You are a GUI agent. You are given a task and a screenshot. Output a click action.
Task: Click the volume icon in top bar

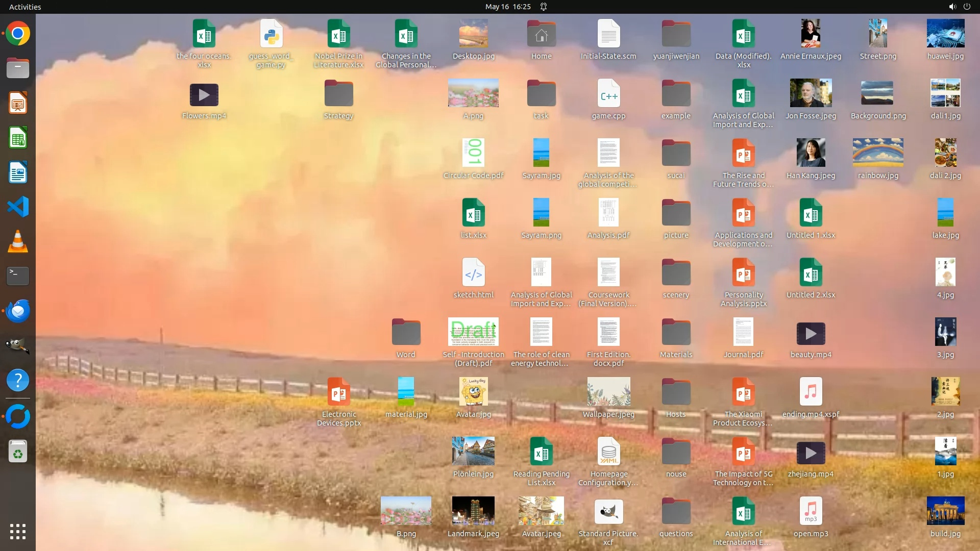[x=952, y=7]
